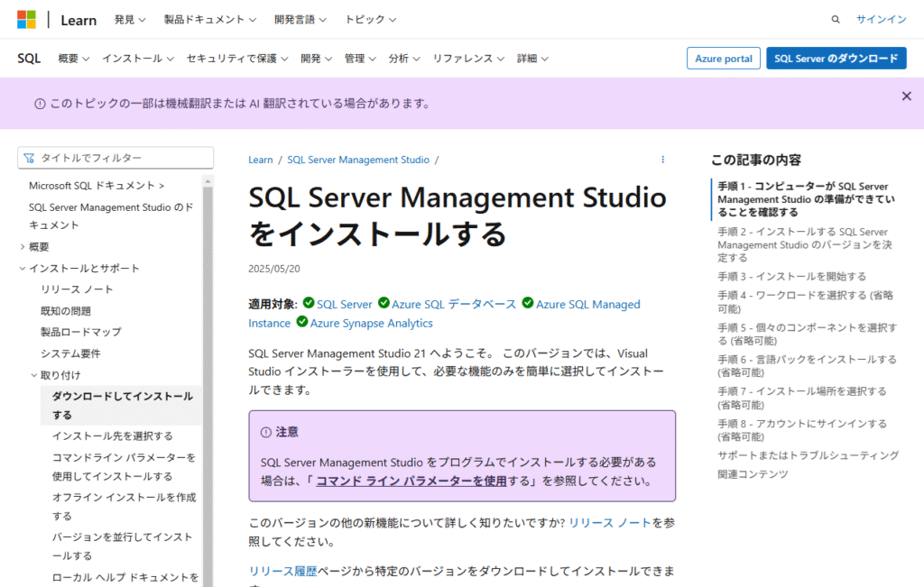This screenshot has height=587, width=924.
Task: Click the Learn breadcrumb link
Action: coord(261,160)
